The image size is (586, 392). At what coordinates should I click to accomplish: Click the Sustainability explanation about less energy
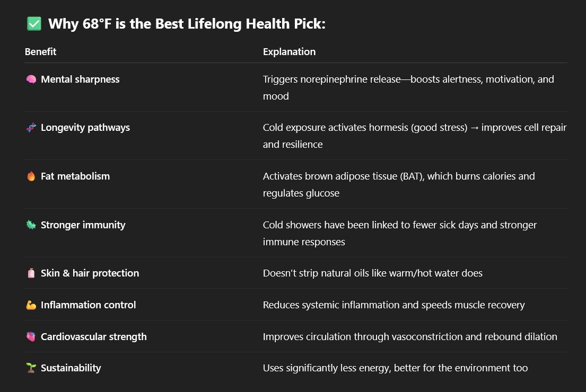point(395,368)
